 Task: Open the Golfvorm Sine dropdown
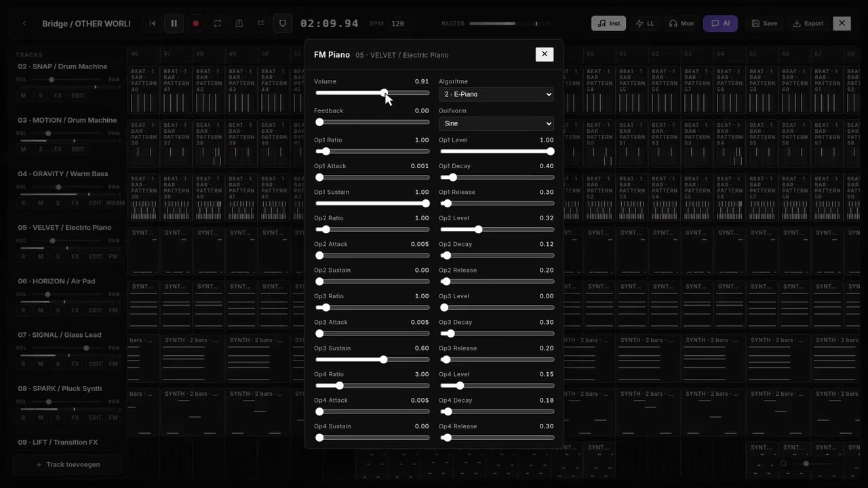pyautogui.click(x=496, y=123)
